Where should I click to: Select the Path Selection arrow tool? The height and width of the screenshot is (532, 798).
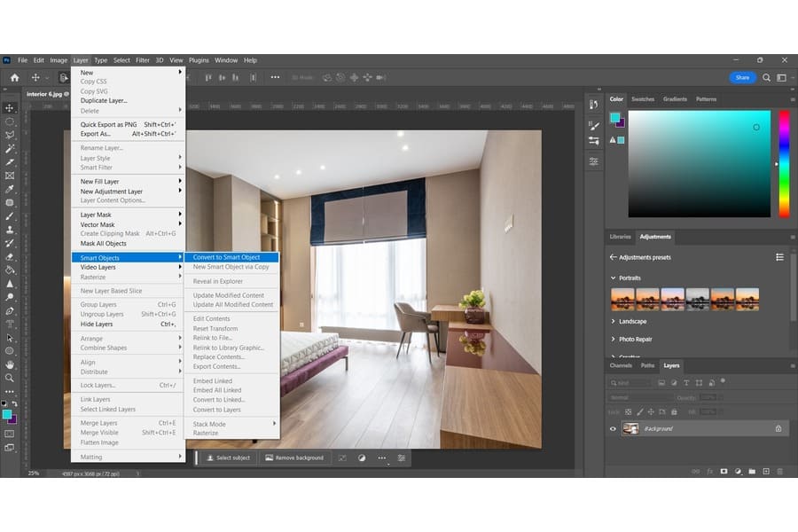coord(9,338)
